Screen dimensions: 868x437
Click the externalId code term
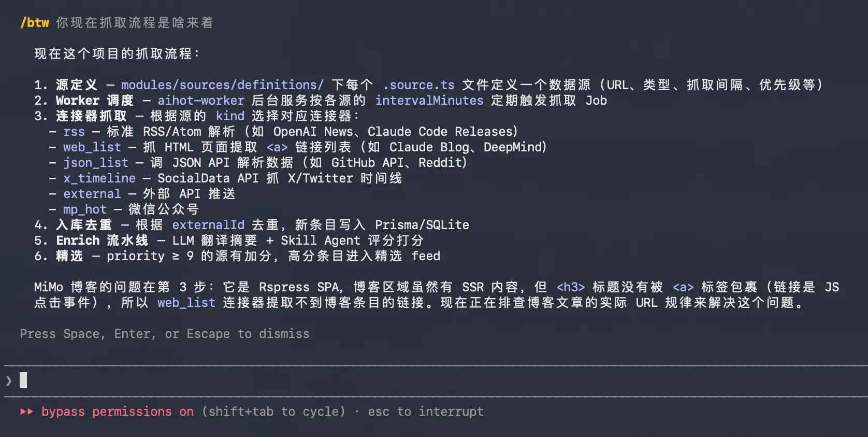[208, 225]
